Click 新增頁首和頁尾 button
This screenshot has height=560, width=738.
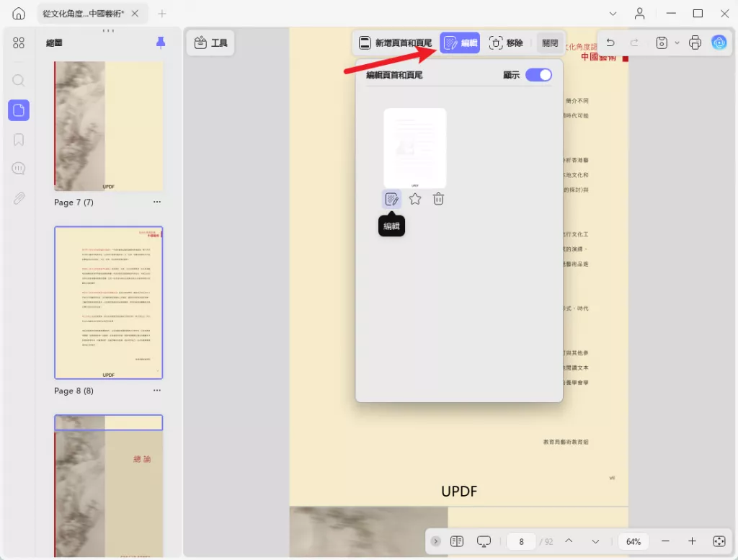pos(396,43)
